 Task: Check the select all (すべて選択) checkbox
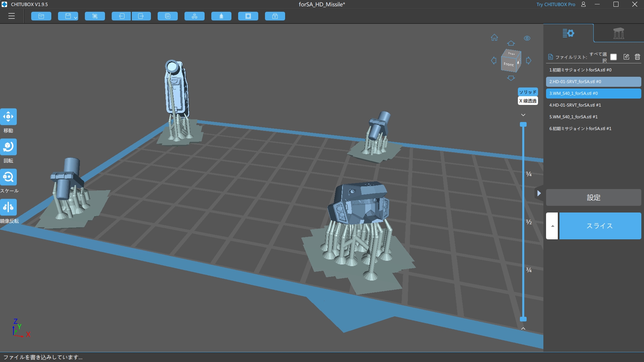point(613,57)
